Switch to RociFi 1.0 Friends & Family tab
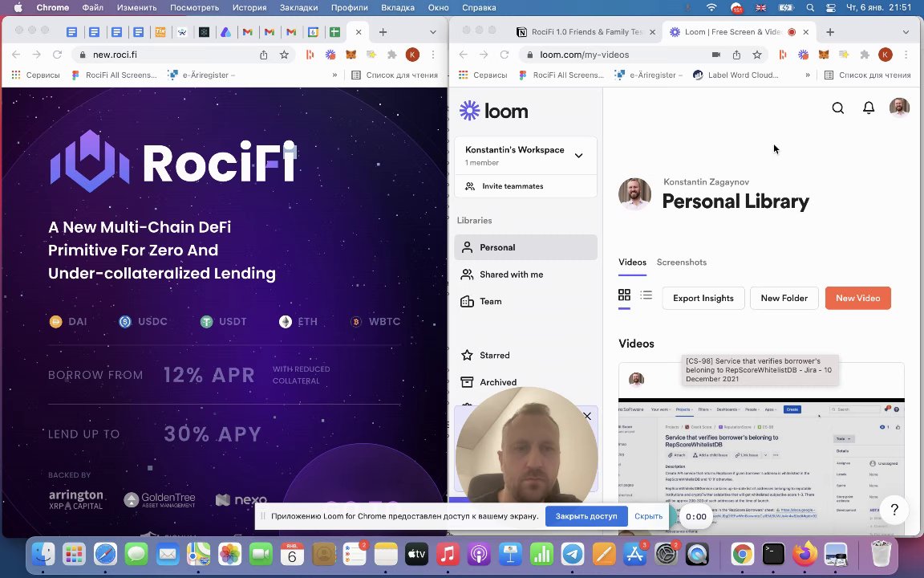 [x=586, y=32]
